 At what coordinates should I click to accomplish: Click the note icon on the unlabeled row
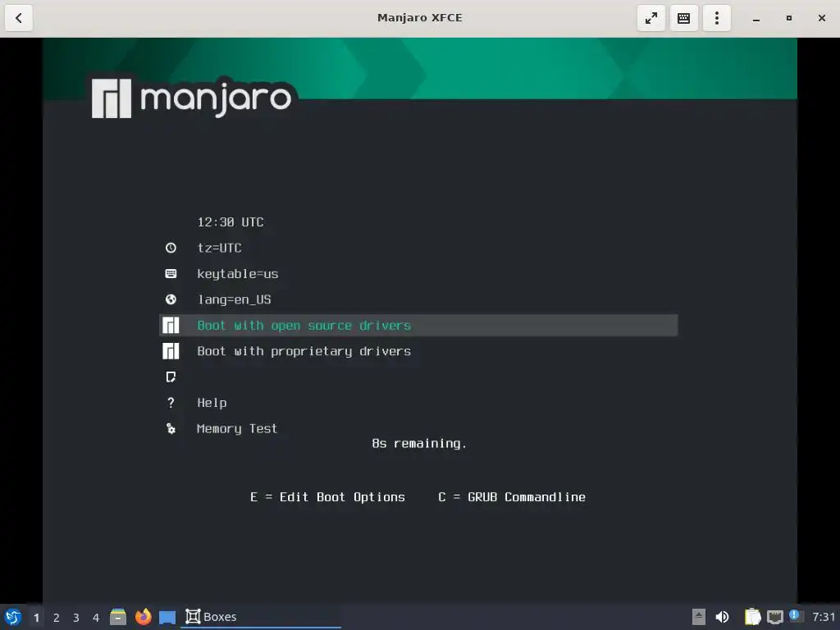click(x=171, y=377)
